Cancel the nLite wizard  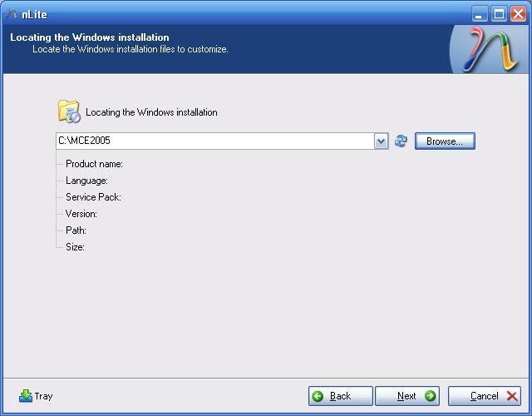coord(485,396)
